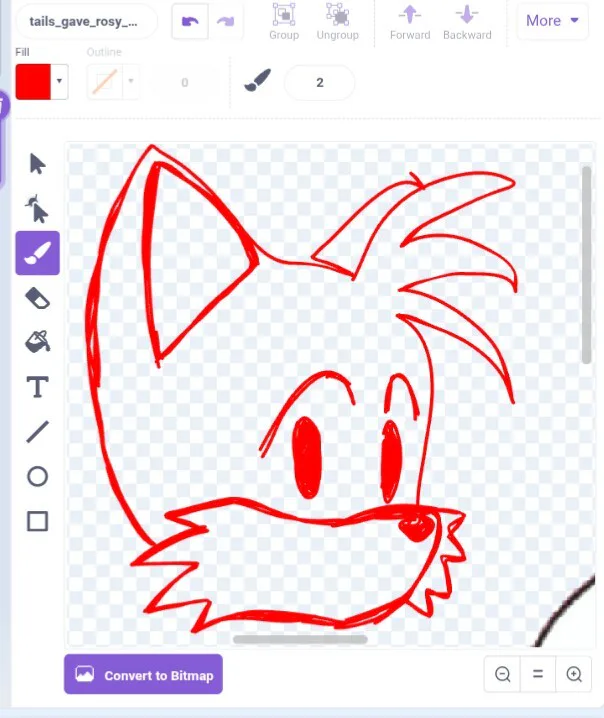
Task: Click the Undo arrow button
Action: click(190, 22)
